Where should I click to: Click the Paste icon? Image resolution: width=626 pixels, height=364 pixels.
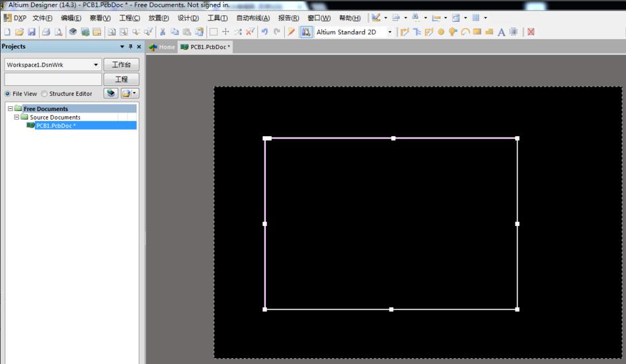(187, 32)
